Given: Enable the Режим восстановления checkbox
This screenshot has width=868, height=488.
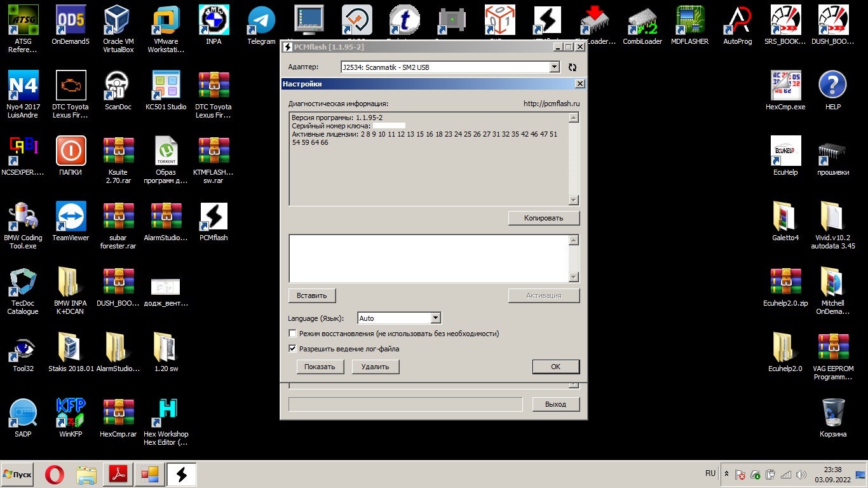Looking at the screenshot, I should [293, 334].
